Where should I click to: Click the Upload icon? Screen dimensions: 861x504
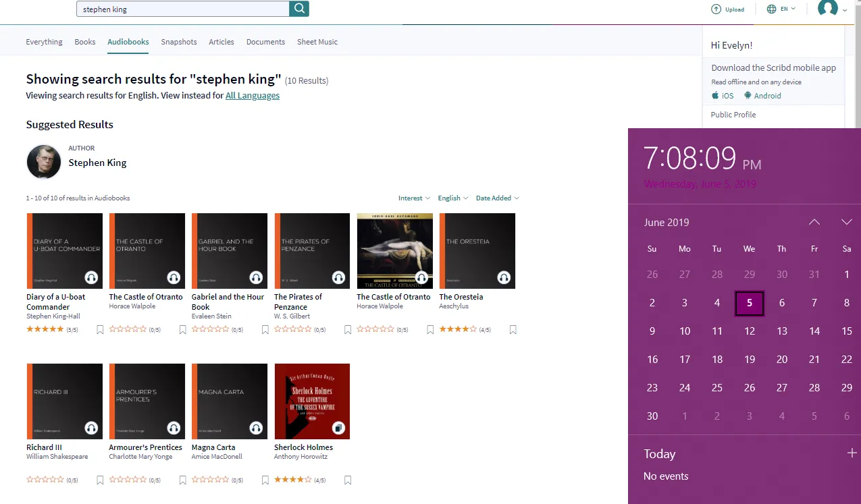pos(716,9)
